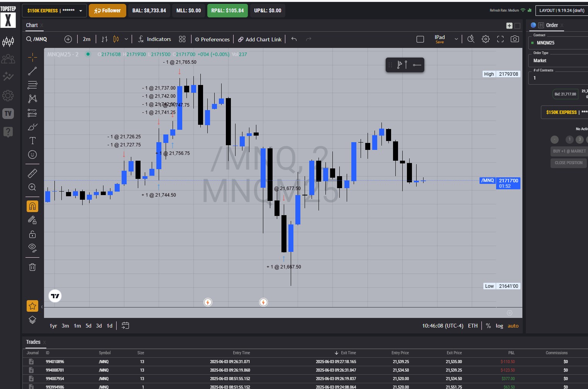
Task: Open the community people sidebar icon
Action: point(8,59)
